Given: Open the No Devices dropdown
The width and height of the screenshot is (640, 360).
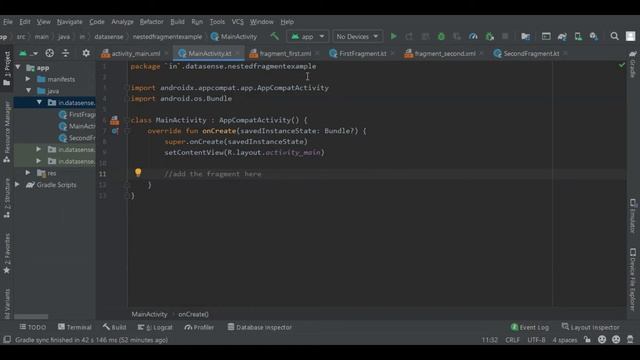Looking at the screenshot, I should pyautogui.click(x=357, y=36).
